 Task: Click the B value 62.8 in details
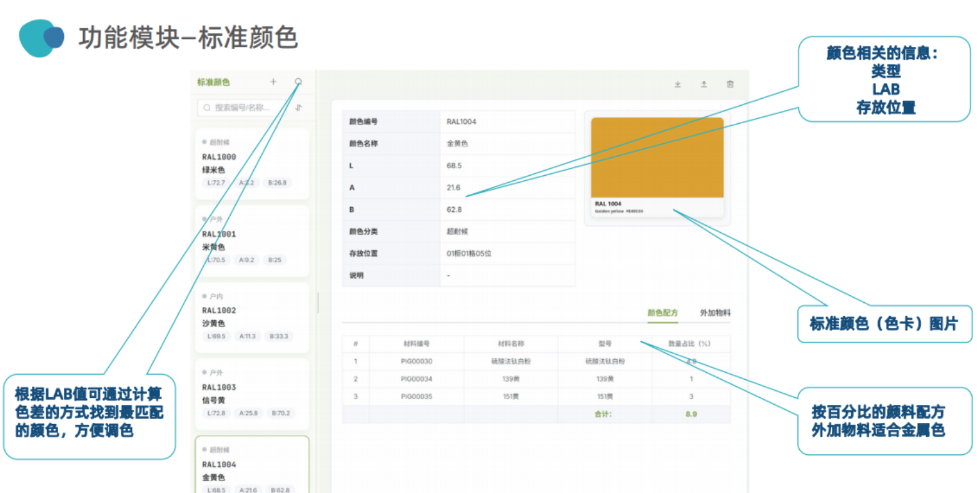coord(454,210)
